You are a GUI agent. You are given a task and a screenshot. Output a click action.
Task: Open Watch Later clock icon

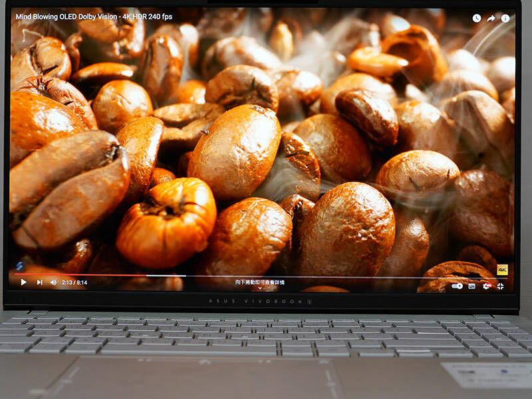[x=477, y=19]
